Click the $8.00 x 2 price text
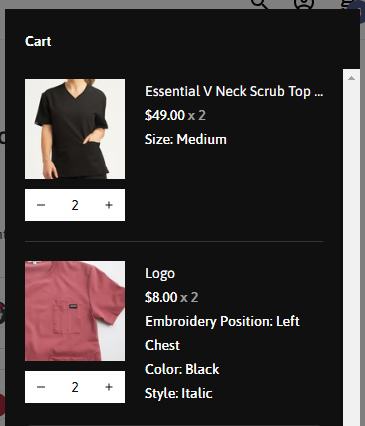365x426 pixels. point(172,297)
